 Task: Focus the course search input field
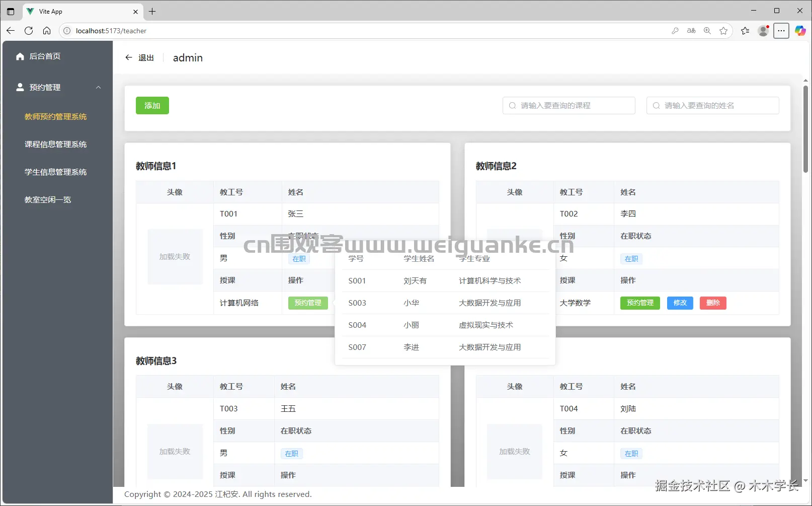(x=569, y=106)
